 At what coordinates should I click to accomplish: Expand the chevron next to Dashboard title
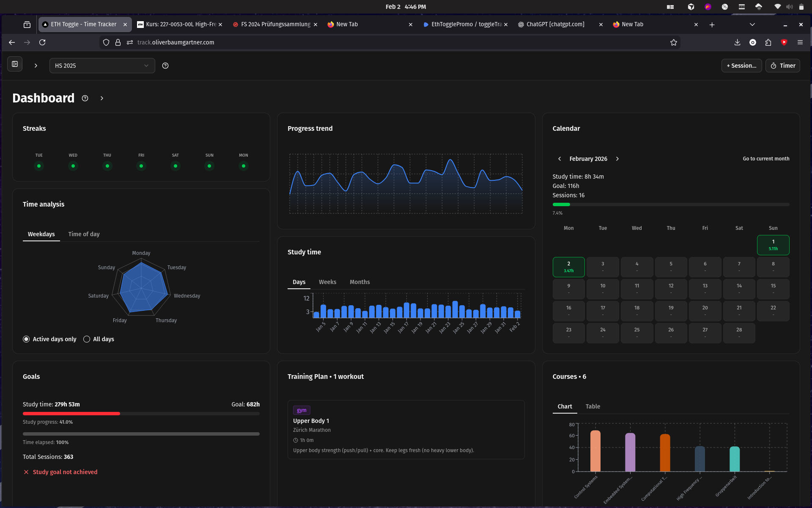(101, 98)
